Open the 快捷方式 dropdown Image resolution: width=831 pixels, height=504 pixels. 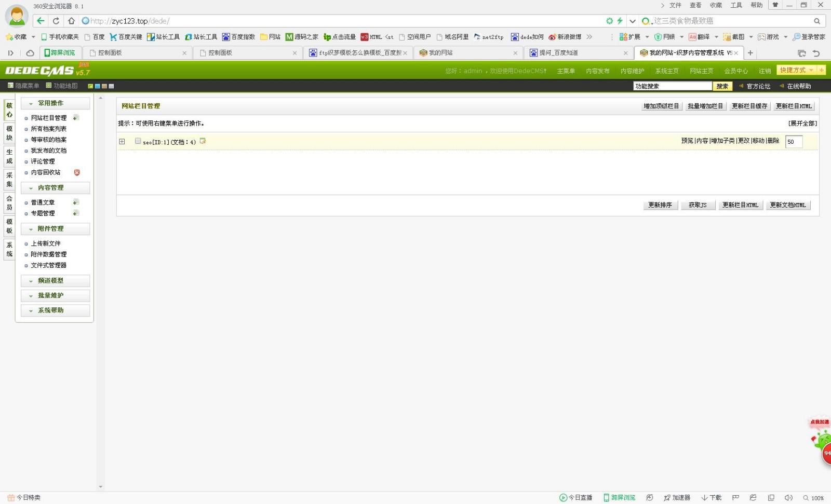[x=796, y=70]
